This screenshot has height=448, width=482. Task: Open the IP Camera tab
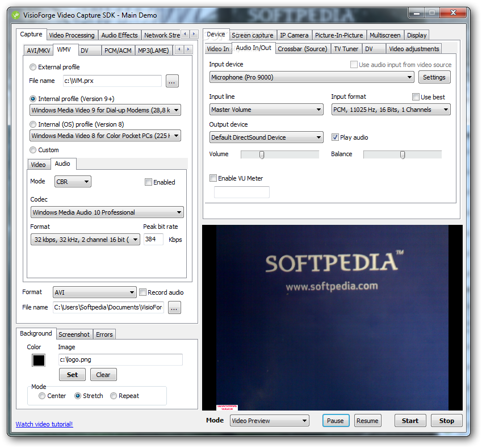[x=294, y=35]
